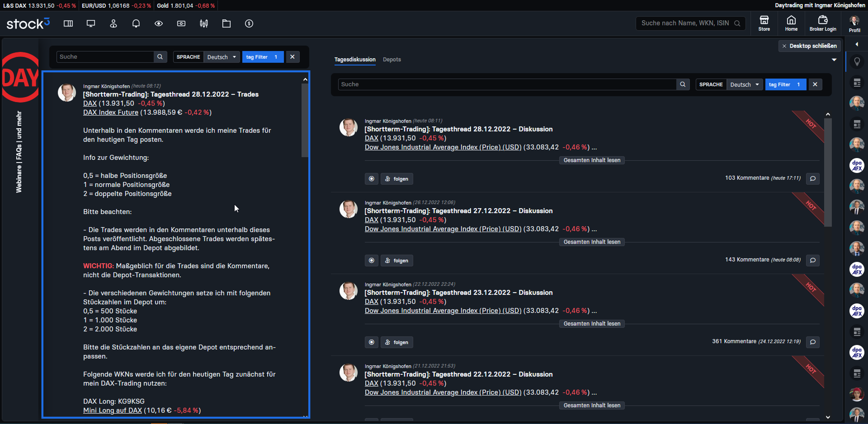Click the up arrow of the discussion list scrollbar
868x424 pixels.
click(828, 115)
